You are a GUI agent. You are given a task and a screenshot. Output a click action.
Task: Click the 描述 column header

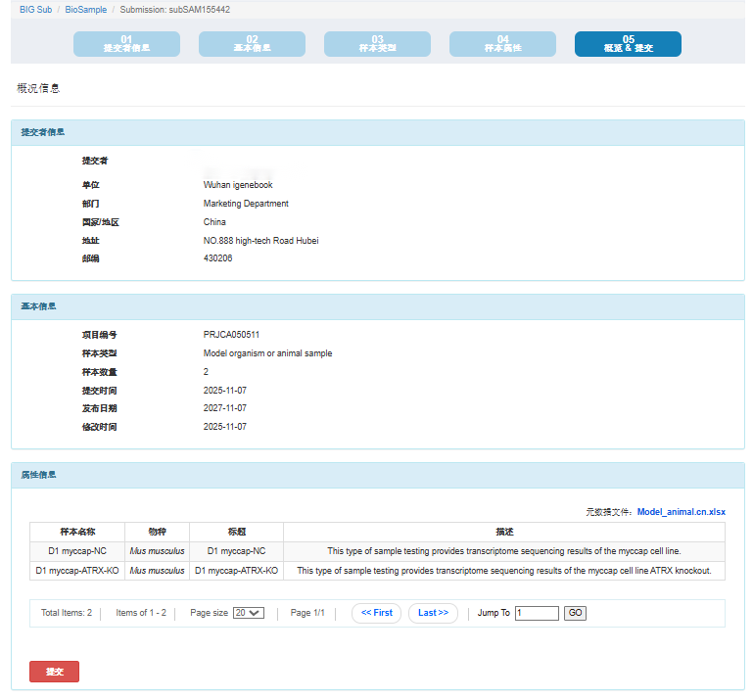tap(504, 532)
